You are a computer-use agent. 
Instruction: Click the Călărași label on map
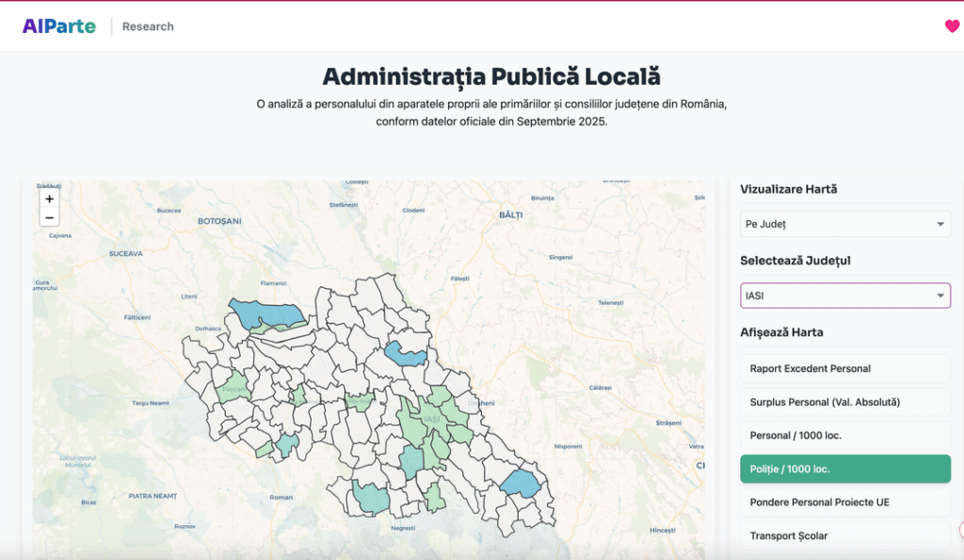tap(600, 387)
